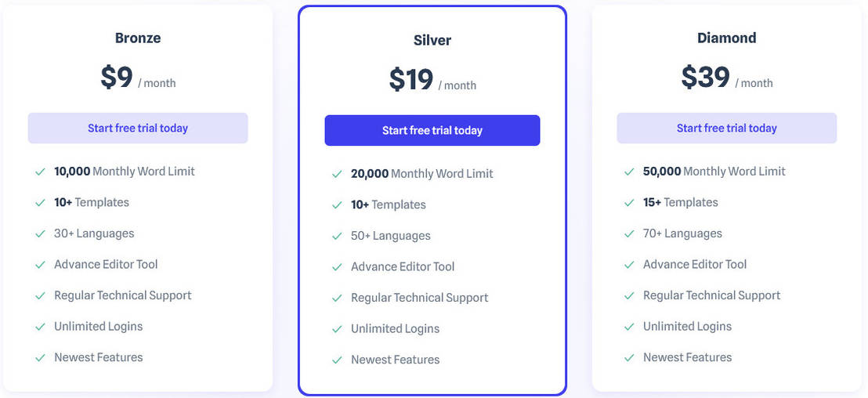Click checkmark next to Diamond 70+ Languages

tap(628, 233)
